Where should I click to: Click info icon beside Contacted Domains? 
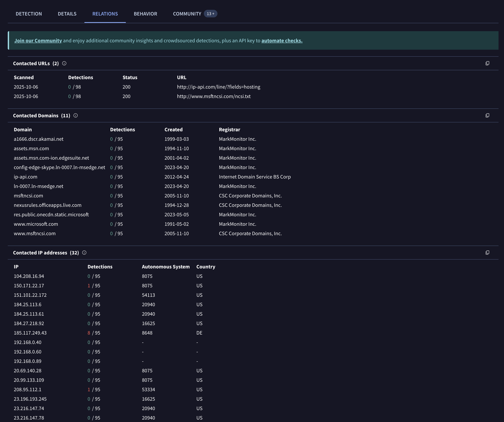point(75,115)
